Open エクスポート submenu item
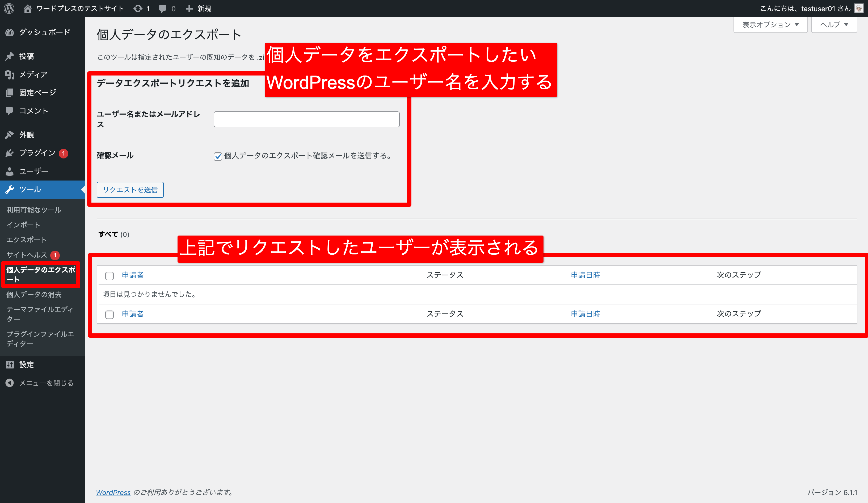The height and width of the screenshot is (503, 868). (x=27, y=240)
